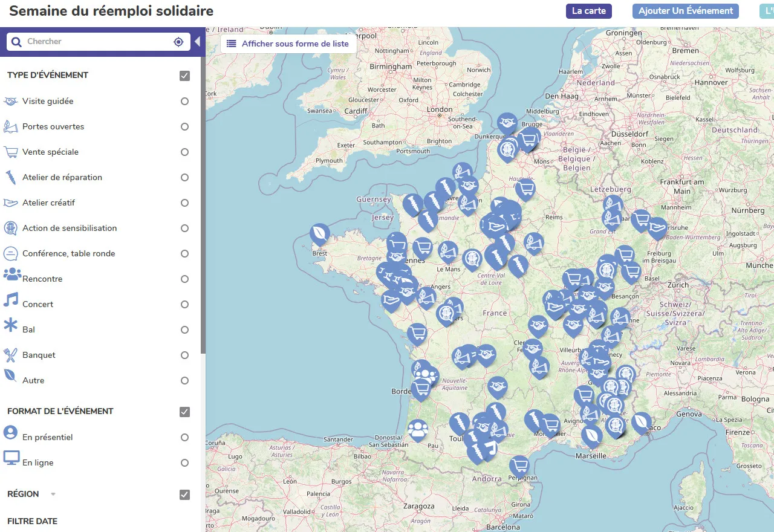Click Afficher sous forme de liste button
This screenshot has height=532, width=774.
pos(288,44)
